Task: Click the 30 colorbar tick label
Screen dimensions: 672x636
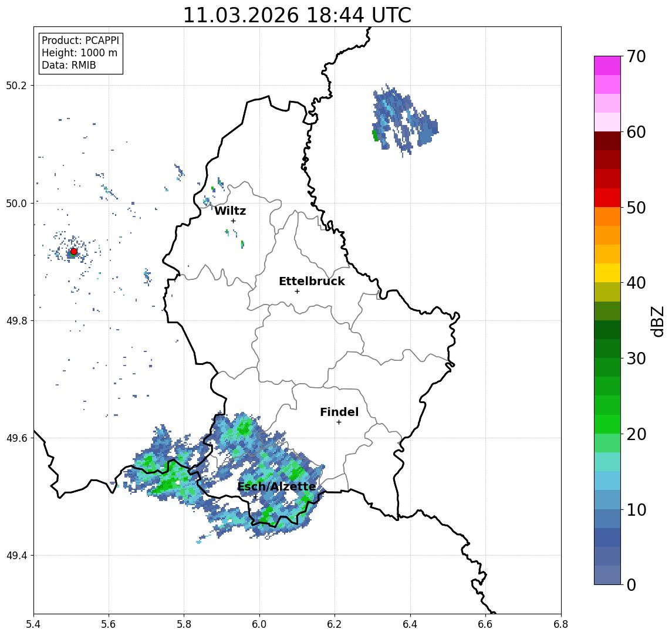Action: pos(636,358)
